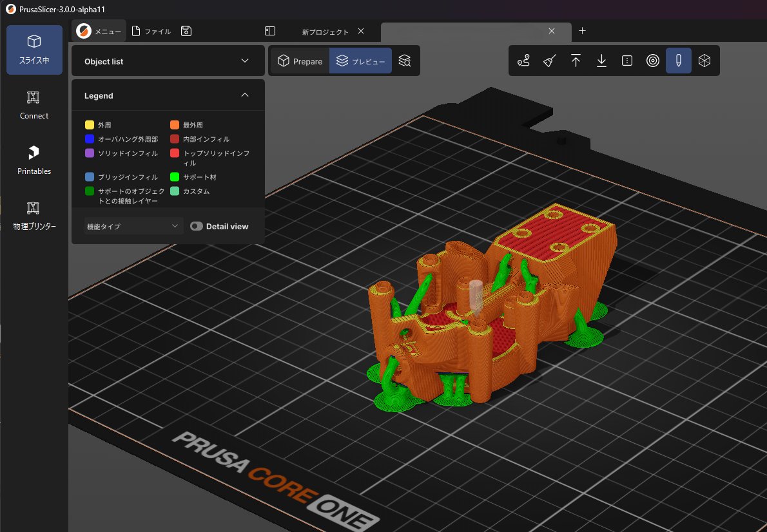This screenshot has width=767, height=532.
Task: Click the 最外周 legend label
Action: [193, 125]
